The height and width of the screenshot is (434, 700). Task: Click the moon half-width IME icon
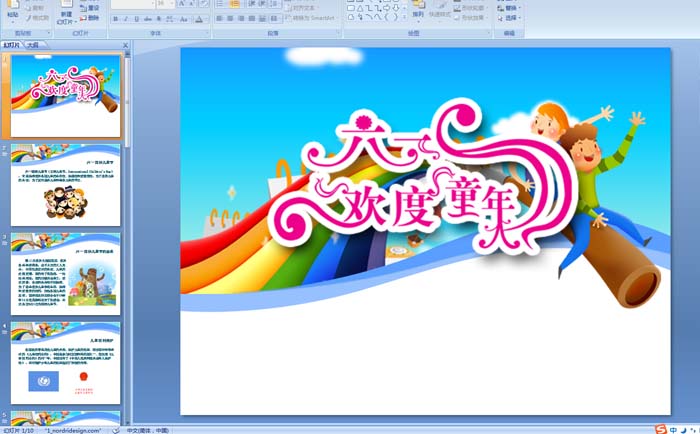coord(683,430)
